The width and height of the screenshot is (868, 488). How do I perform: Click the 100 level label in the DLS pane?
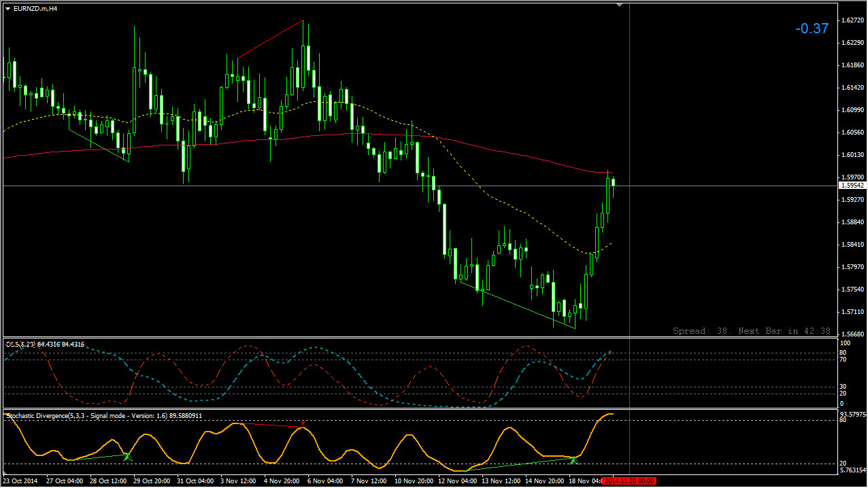click(846, 344)
